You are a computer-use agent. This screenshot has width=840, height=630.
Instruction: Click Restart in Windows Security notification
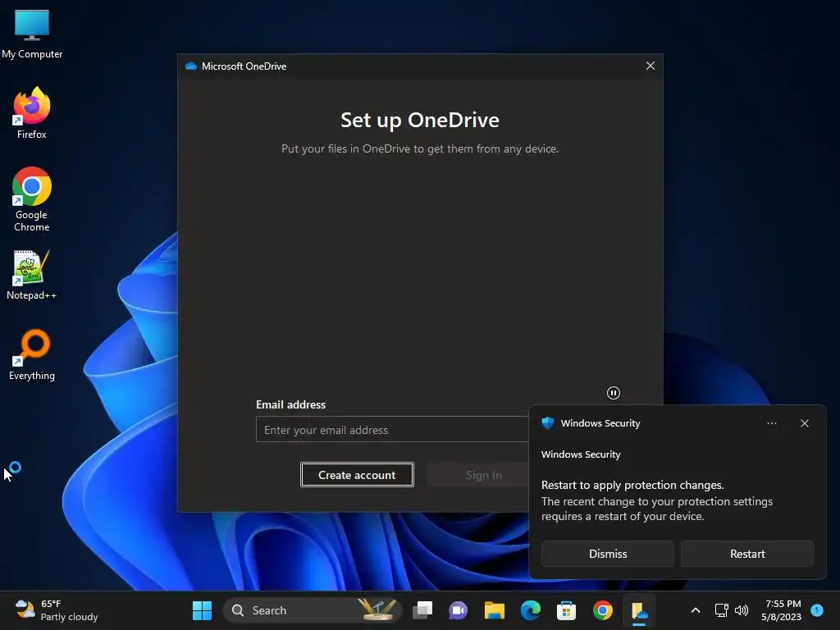click(x=746, y=554)
